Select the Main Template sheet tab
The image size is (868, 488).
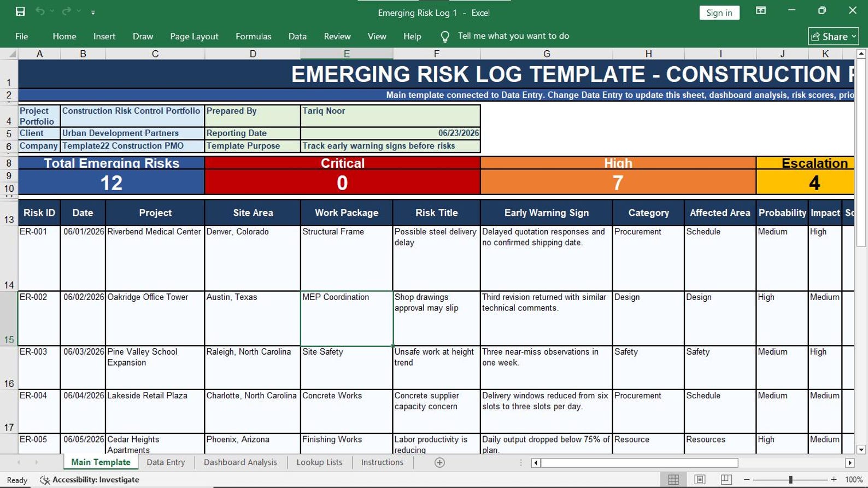101,462
